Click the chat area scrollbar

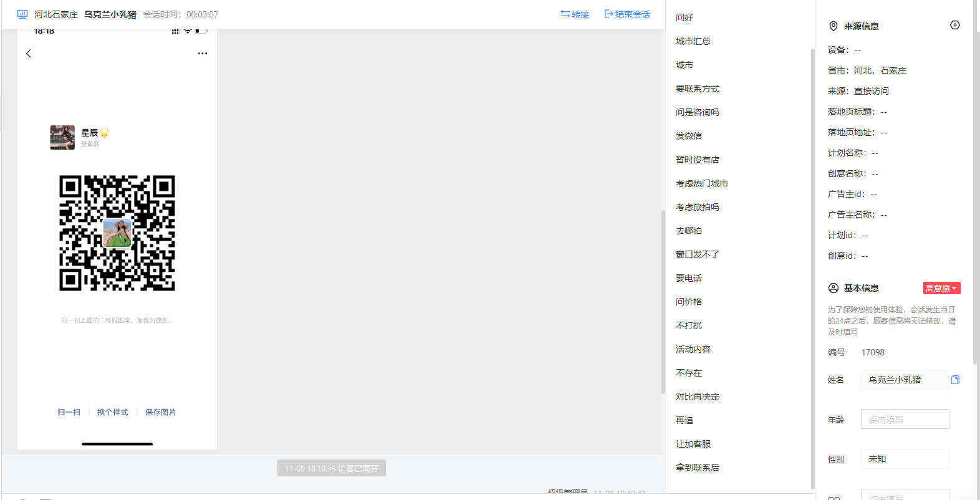click(x=663, y=302)
